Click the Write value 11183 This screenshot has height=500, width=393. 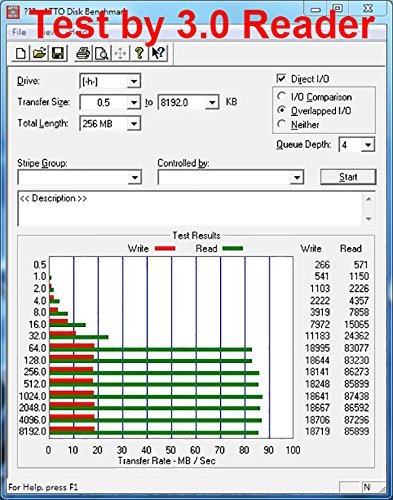[x=317, y=336]
